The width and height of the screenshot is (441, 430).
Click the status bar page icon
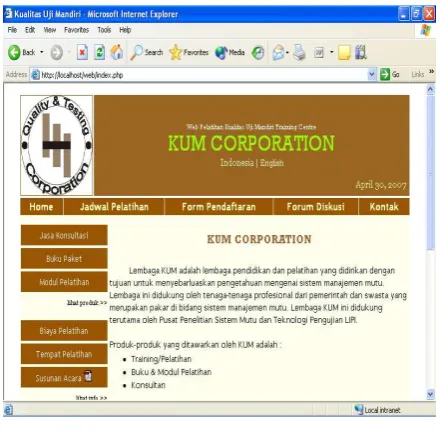(9, 410)
